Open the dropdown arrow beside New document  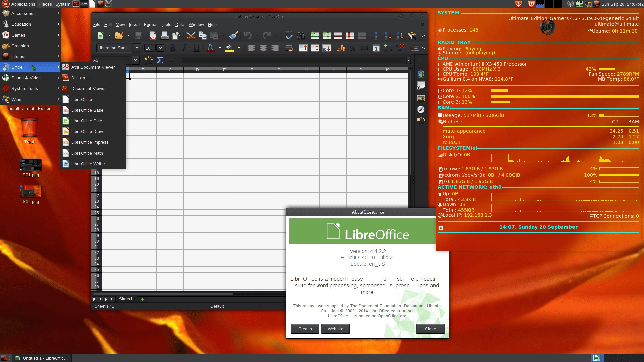click(x=109, y=36)
